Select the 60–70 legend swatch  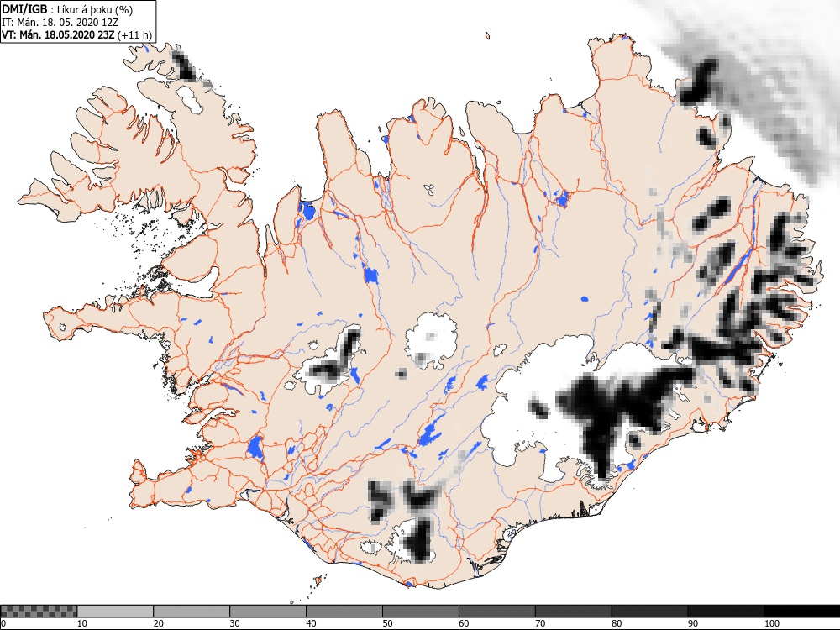point(497,612)
